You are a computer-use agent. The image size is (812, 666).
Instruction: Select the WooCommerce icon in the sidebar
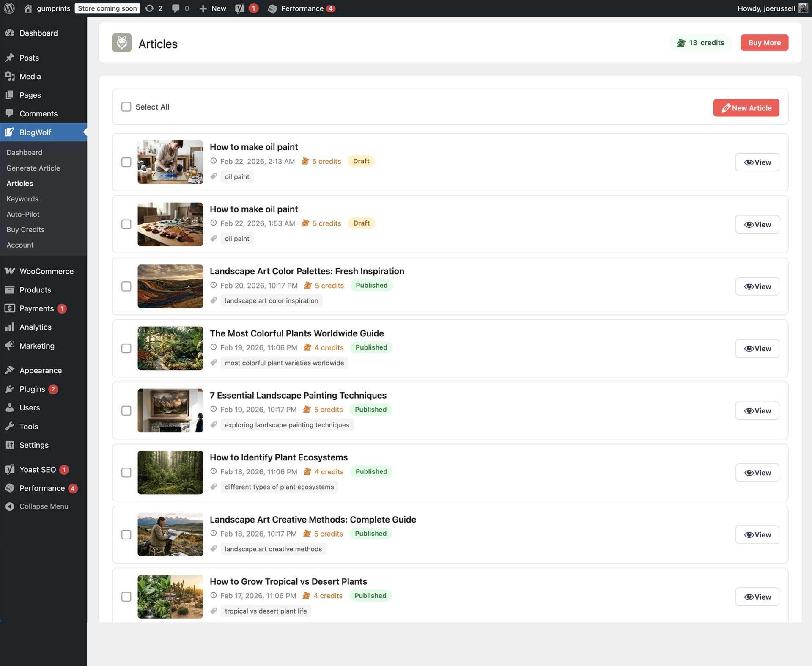(10, 271)
